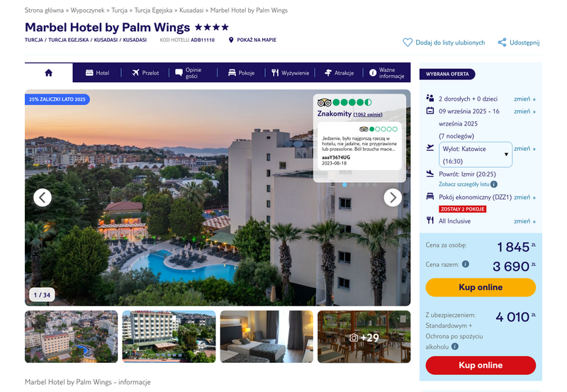Open the 1062 opinie reviews link
Image resolution: width=567 pixels, height=392 pixels.
[x=368, y=114]
